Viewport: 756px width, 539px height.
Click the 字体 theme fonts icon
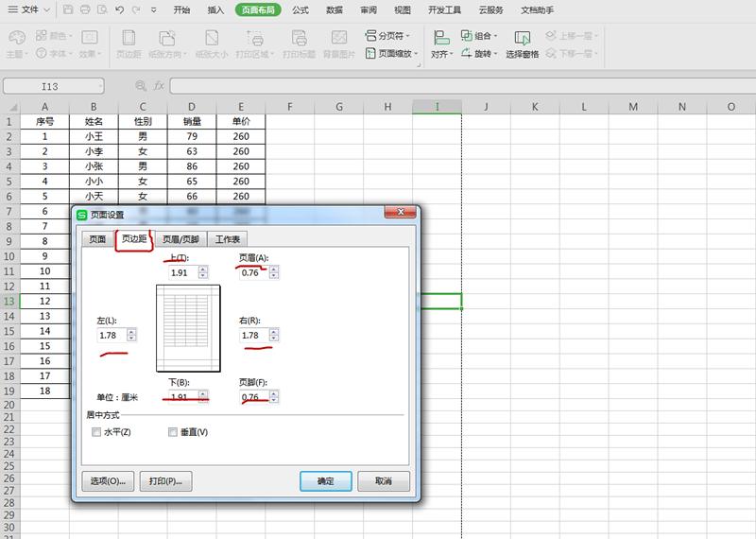[x=42, y=53]
